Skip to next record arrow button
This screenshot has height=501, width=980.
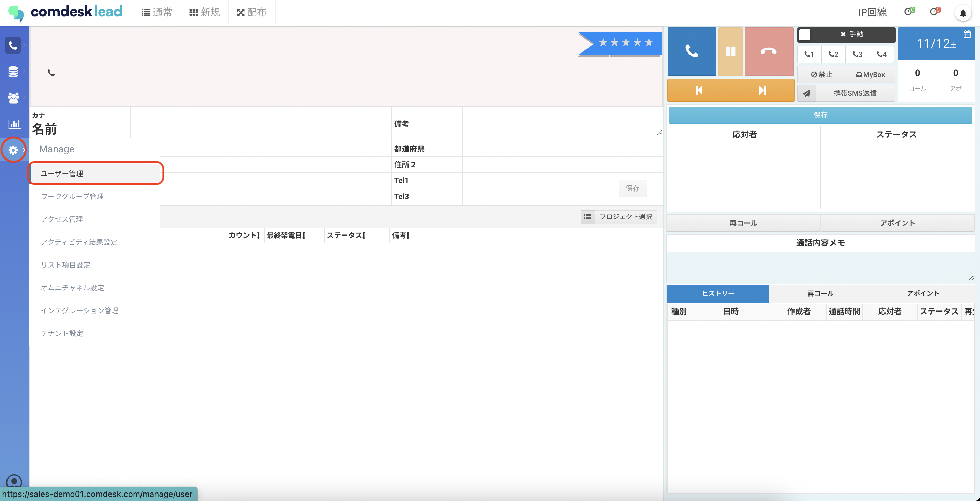pos(762,90)
